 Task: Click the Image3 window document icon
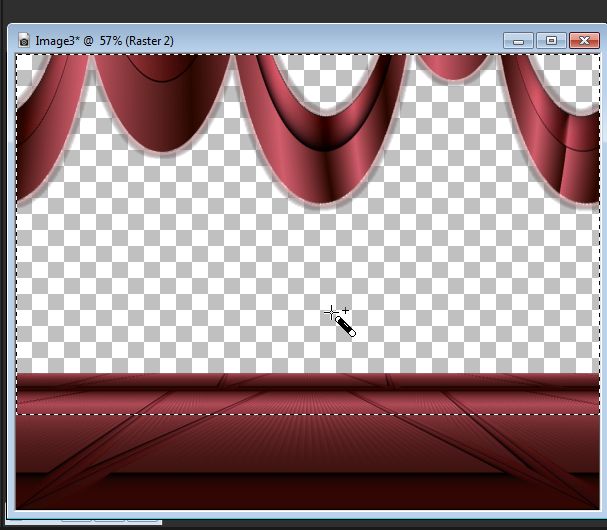24,39
